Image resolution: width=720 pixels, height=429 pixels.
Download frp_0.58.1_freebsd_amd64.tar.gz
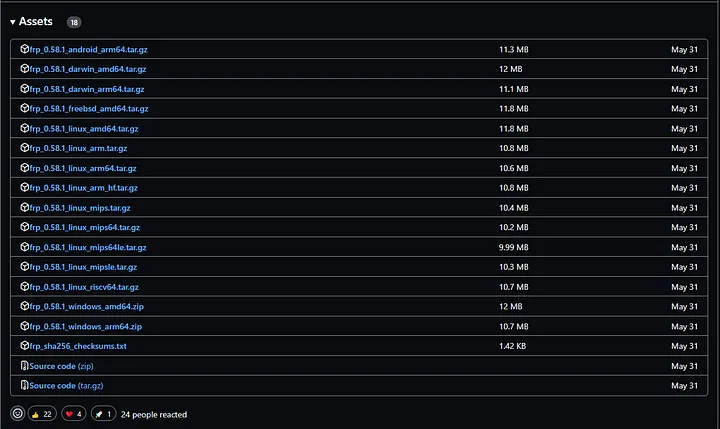coord(89,108)
